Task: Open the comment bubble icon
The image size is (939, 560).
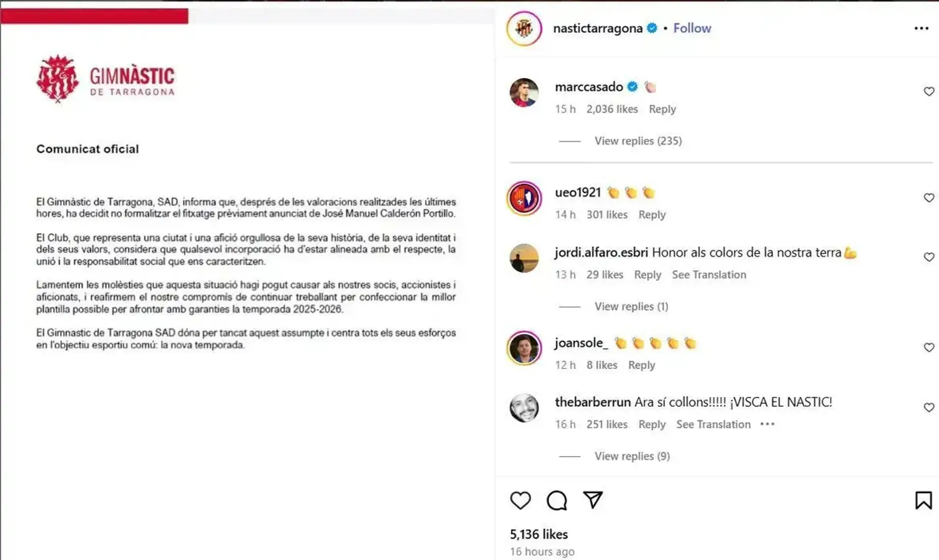Action: click(557, 500)
